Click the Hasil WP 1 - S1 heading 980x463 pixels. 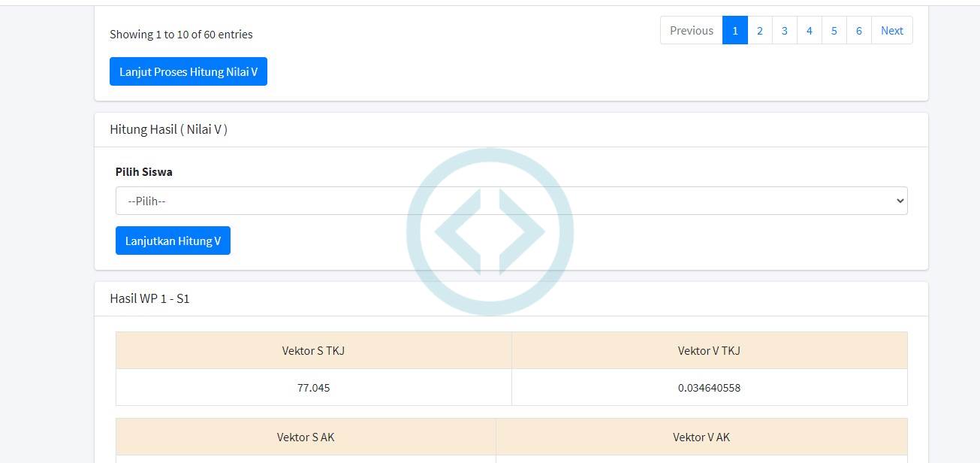149,298
